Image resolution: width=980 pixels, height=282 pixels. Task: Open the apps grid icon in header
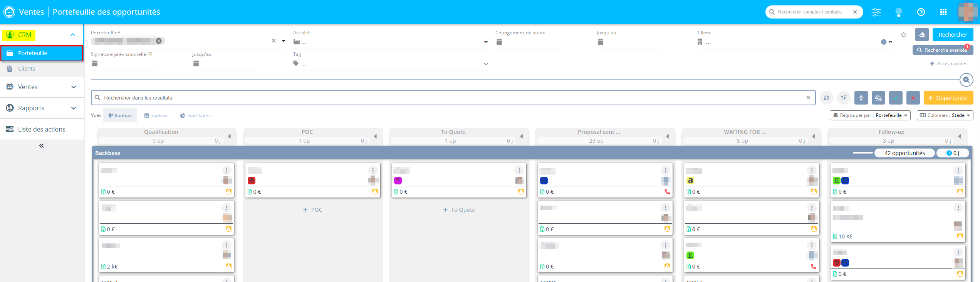click(x=943, y=12)
